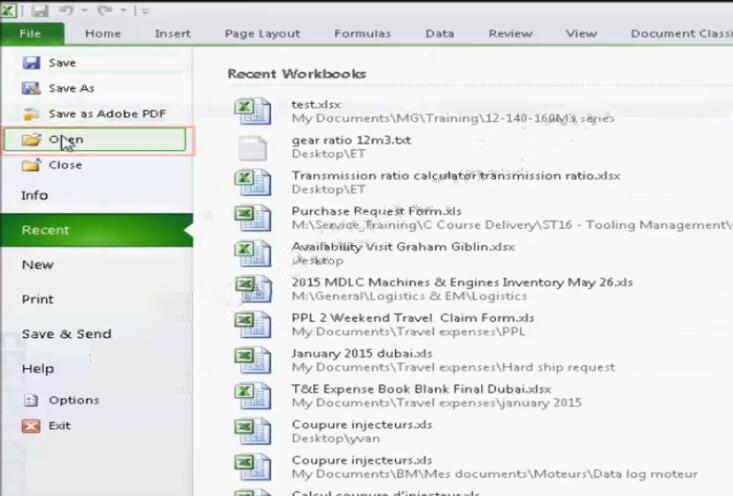Switch to the Review ribbon tab
Screen dimensions: 733x496
point(510,34)
